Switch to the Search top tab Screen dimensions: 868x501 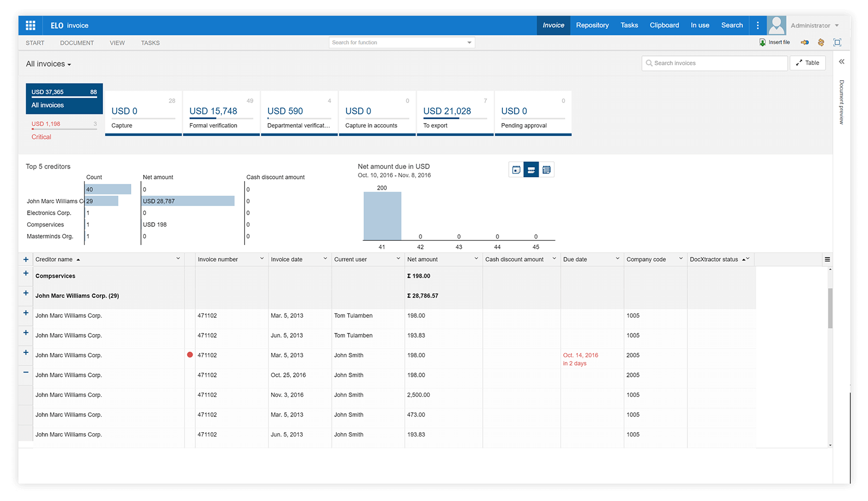[732, 25]
